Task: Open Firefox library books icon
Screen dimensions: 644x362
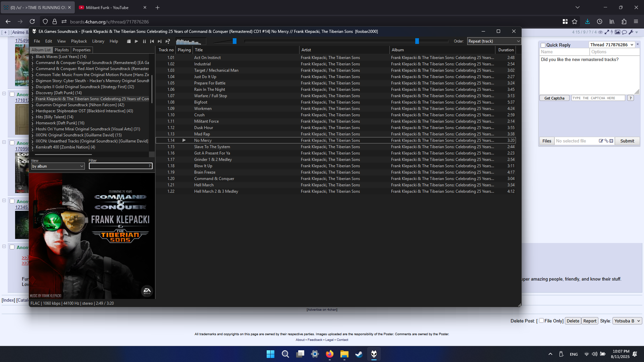Action: coord(612,21)
